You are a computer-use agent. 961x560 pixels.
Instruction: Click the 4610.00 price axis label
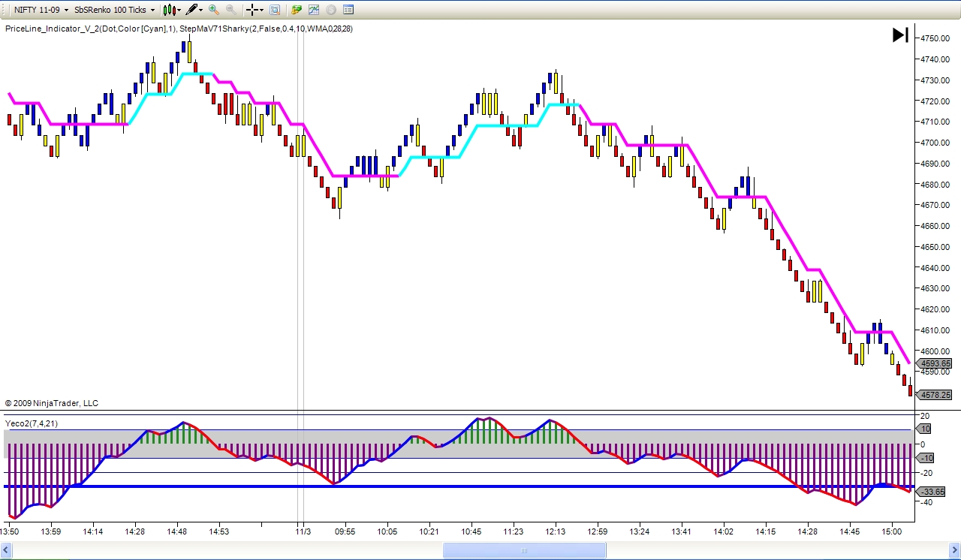click(x=935, y=330)
